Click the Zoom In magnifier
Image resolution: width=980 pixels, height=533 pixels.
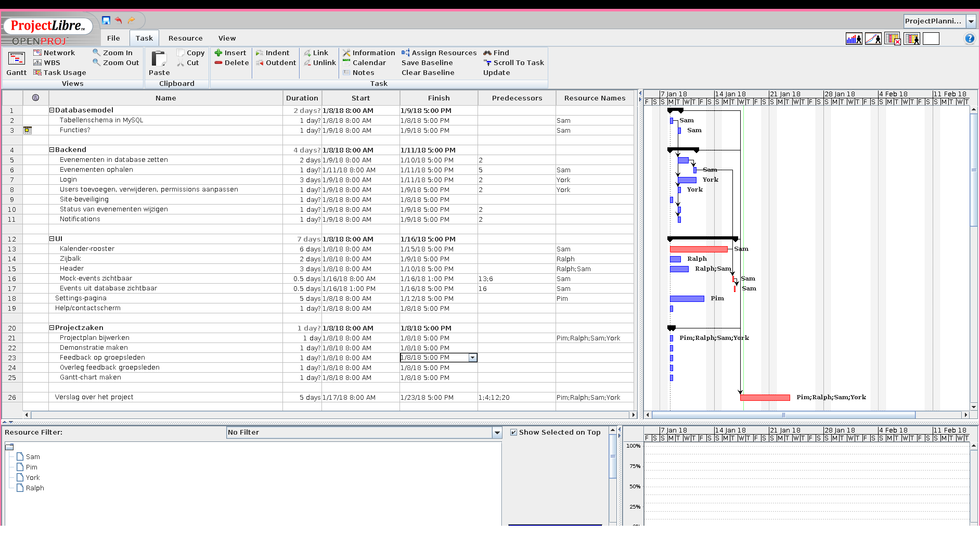coord(97,53)
